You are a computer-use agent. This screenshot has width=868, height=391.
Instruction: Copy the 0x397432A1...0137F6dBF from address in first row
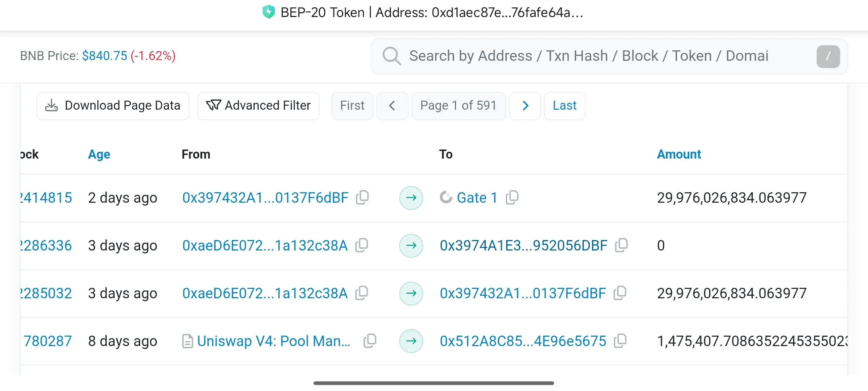point(362,197)
